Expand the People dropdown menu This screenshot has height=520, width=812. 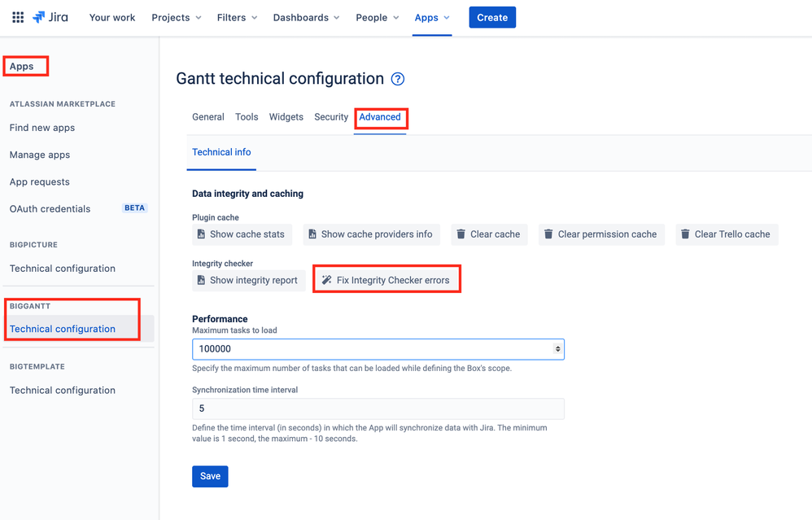point(377,18)
